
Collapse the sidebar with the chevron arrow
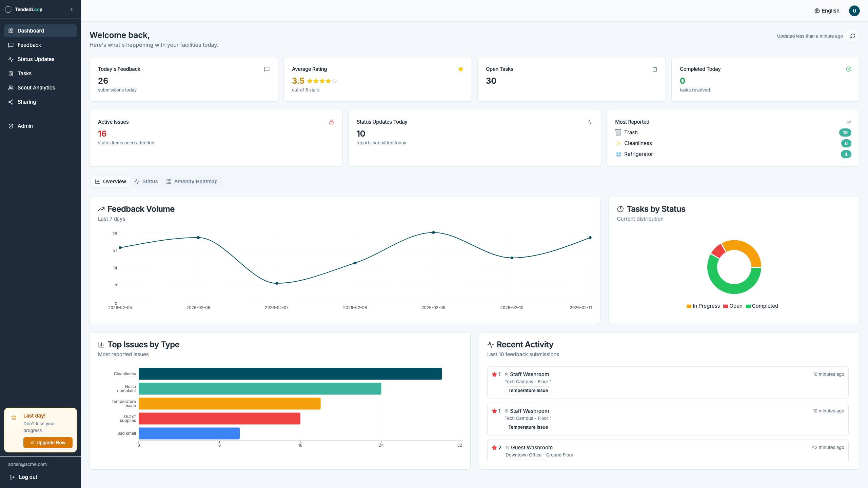point(71,9)
